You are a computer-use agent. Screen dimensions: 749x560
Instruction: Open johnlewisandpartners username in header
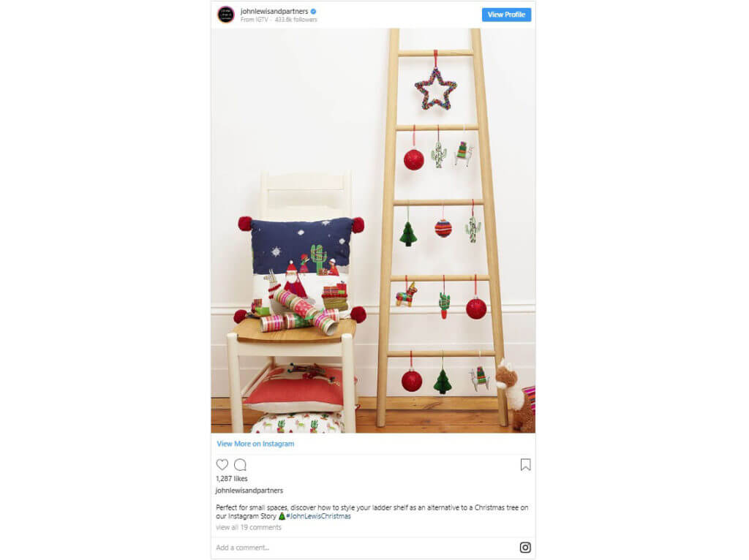point(274,11)
